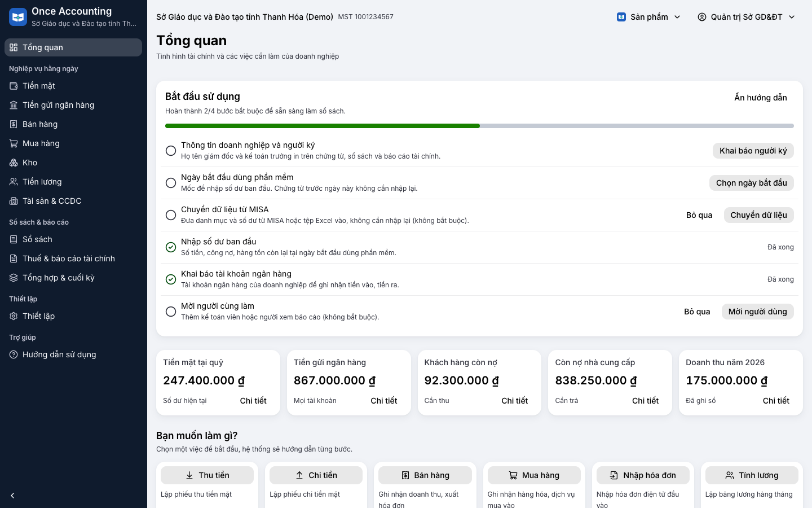
Task: Toggle circle for Thông tin doanh nghiệp step
Action: tap(171, 151)
